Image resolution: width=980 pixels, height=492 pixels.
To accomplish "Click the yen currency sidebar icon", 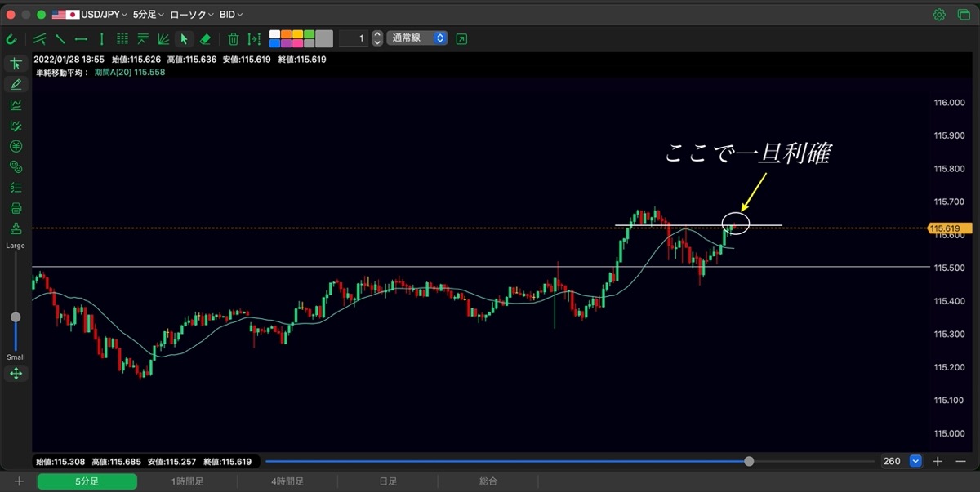I will pos(16,146).
